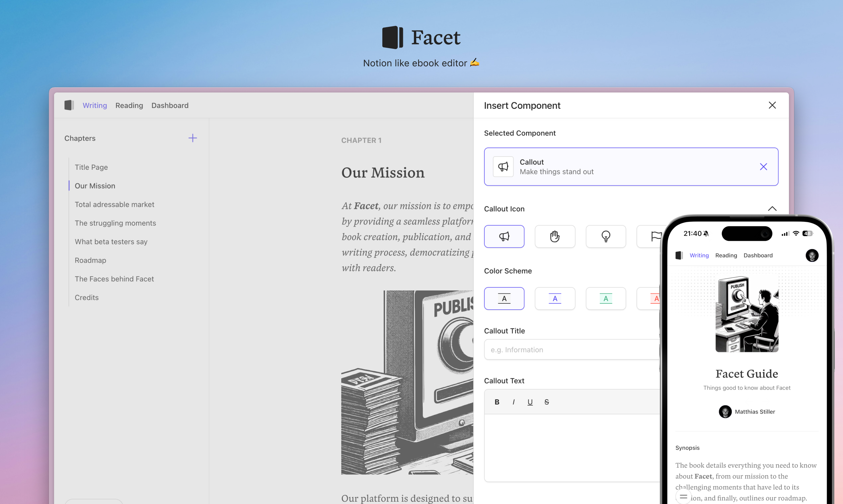
Task: Open the Credits chapter
Action: [x=87, y=297]
